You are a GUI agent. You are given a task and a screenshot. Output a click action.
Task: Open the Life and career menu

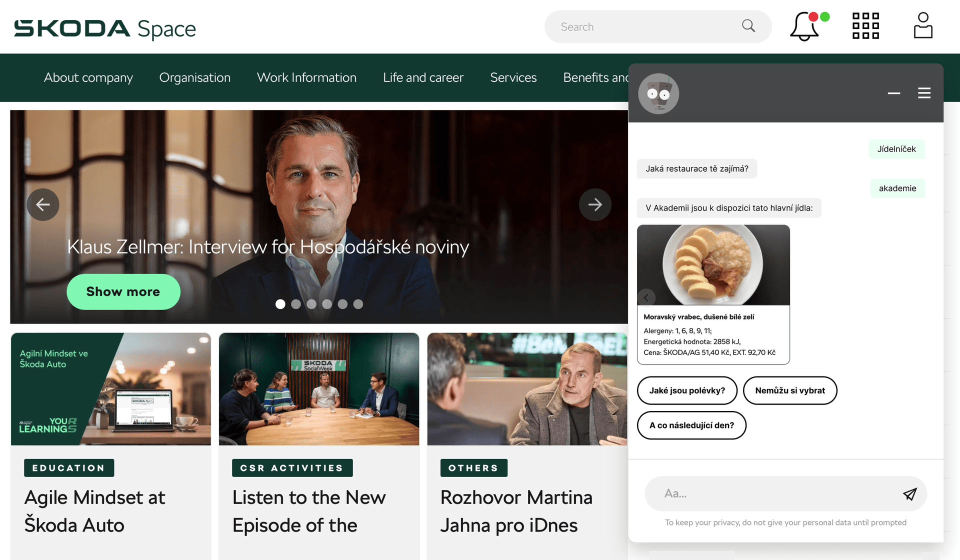[423, 77]
